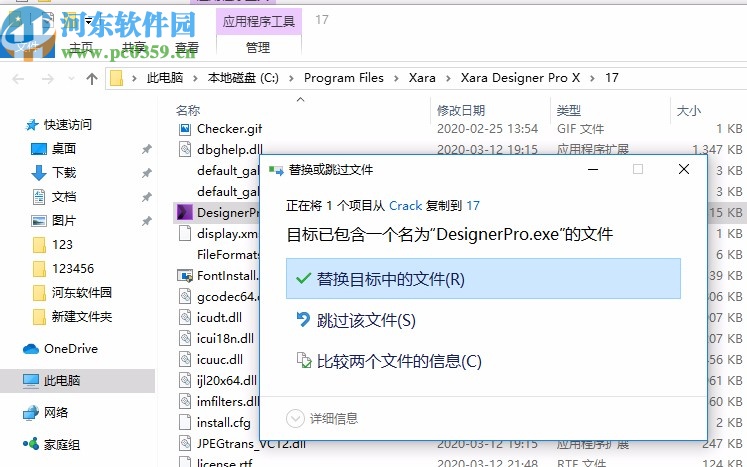This screenshot has height=467, width=747.
Task: Unpin 文档 pin icon in sidebar
Action: pyautogui.click(x=146, y=197)
